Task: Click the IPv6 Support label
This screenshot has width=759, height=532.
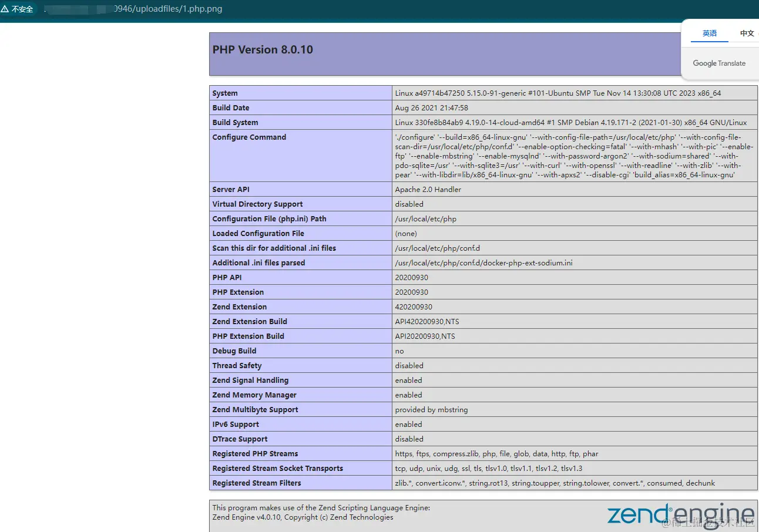Action: click(236, 425)
